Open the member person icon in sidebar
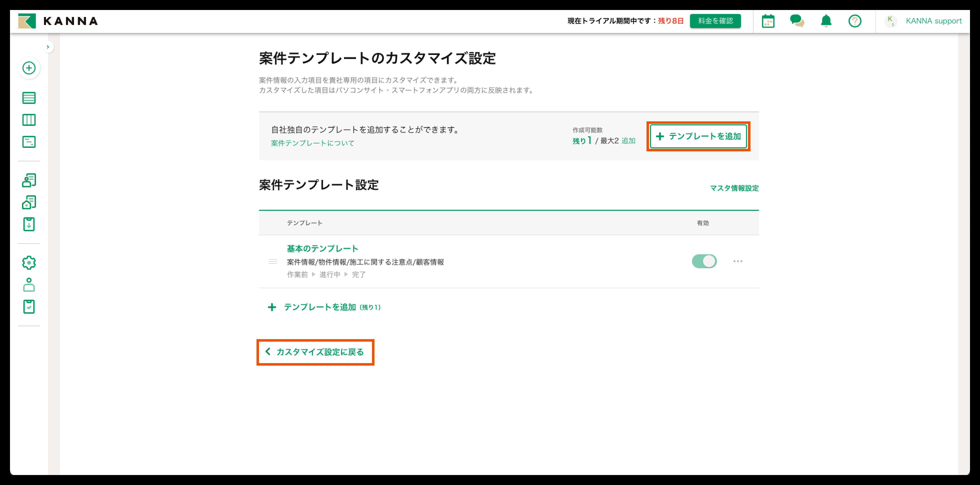This screenshot has width=980, height=485. pos(29,285)
